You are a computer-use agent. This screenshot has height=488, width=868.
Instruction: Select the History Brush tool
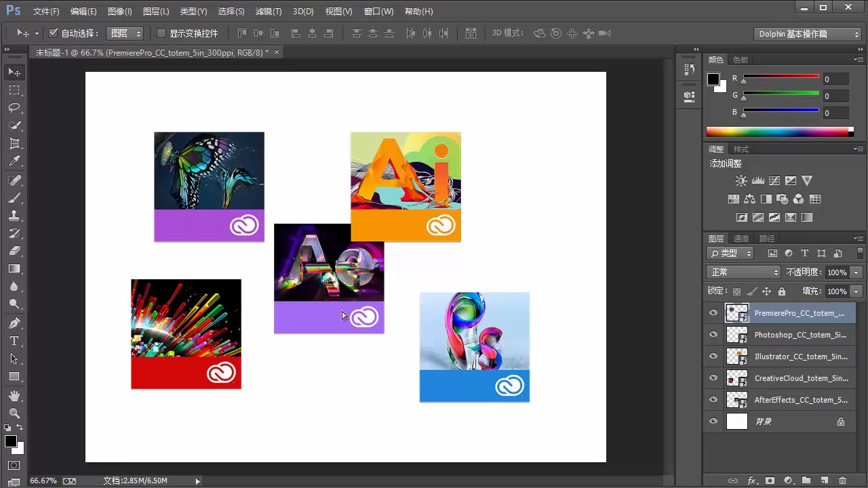click(14, 233)
